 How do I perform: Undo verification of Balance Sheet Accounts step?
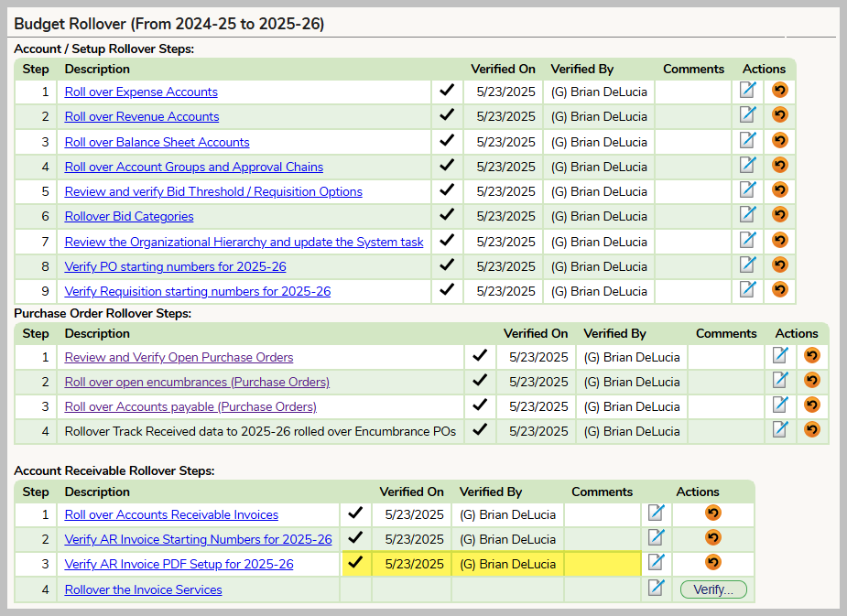pyautogui.click(x=779, y=140)
